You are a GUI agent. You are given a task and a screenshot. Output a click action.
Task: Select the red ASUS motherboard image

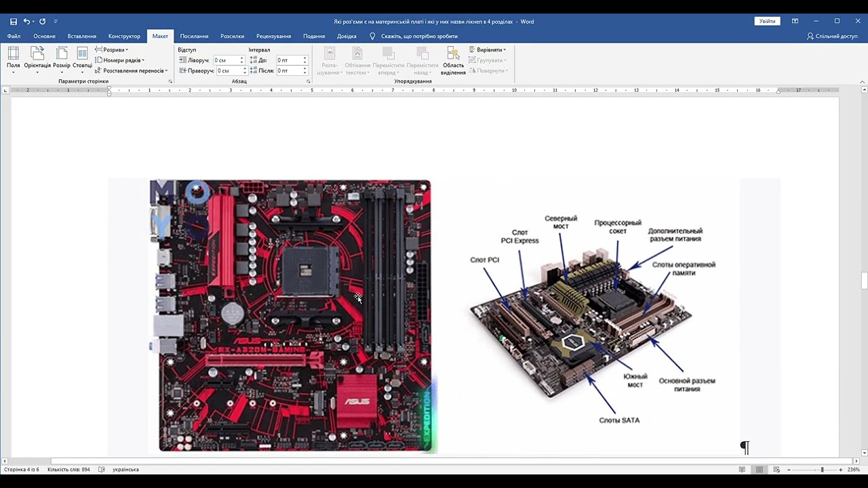[292, 316]
